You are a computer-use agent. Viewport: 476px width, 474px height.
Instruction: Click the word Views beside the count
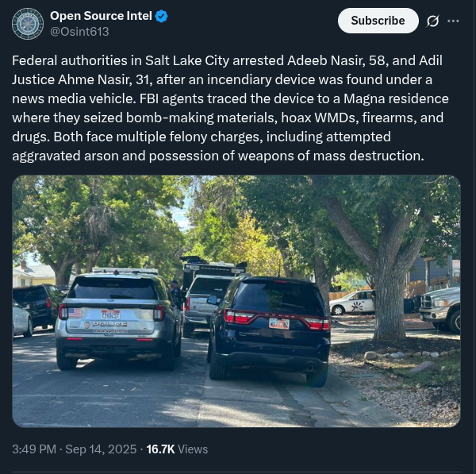[x=193, y=449]
